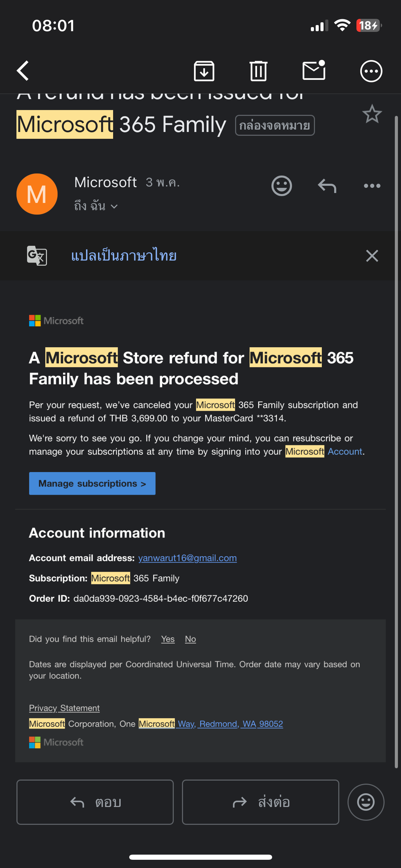Mark the email as unread via envelope icon
Viewport: 401px width, 868px height.
pos(314,70)
